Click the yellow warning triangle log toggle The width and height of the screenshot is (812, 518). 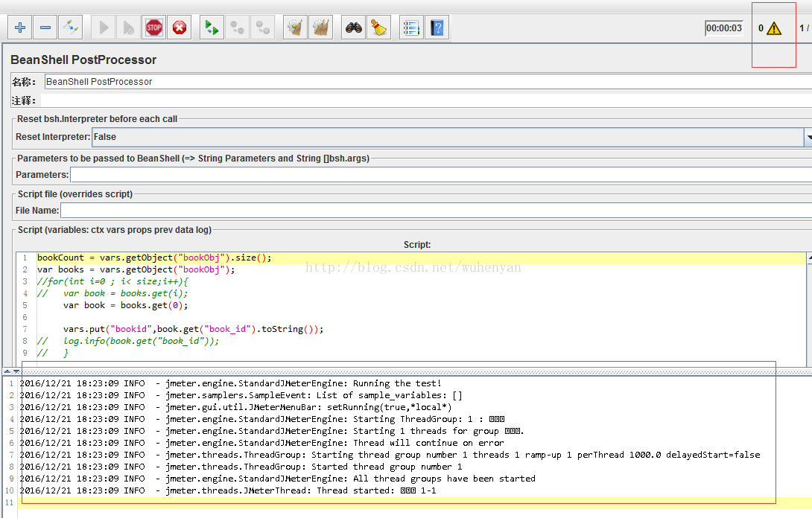coord(774,28)
